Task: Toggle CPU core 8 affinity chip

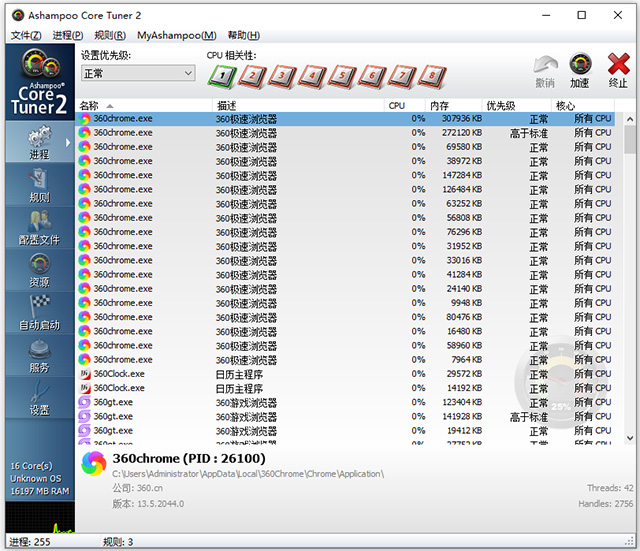Action: coord(432,76)
